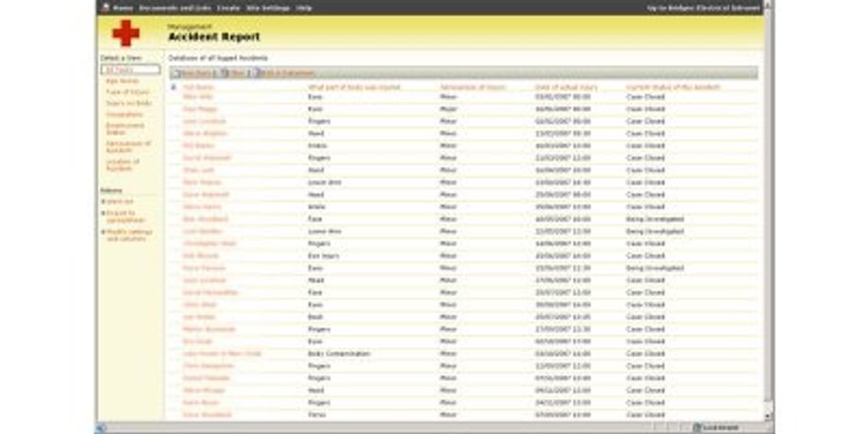Switch to Employment Status view

125,128
